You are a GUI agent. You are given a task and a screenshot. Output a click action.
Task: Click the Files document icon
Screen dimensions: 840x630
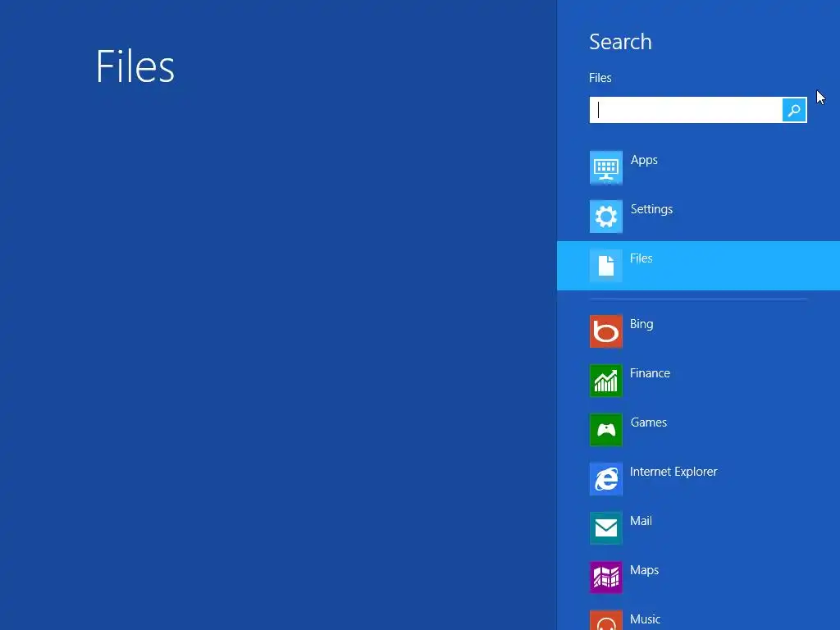[606, 266]
